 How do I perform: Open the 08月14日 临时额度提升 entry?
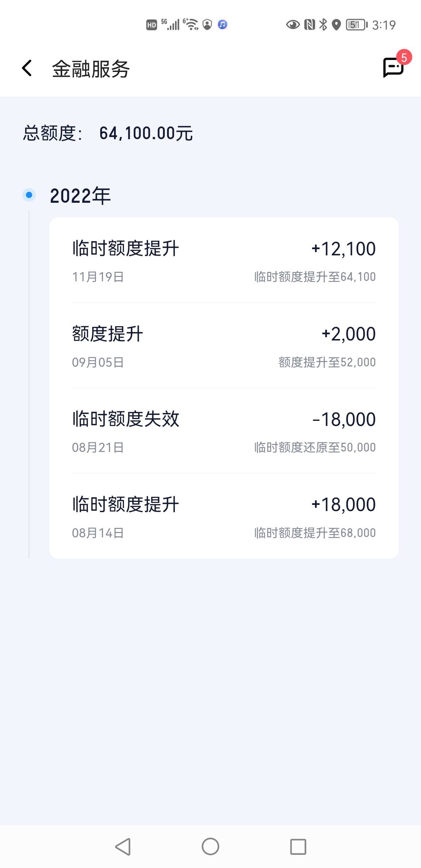point(224,516)
